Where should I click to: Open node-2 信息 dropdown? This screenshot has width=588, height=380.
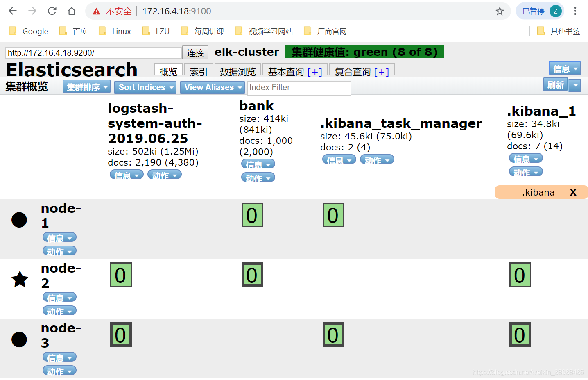59,298
